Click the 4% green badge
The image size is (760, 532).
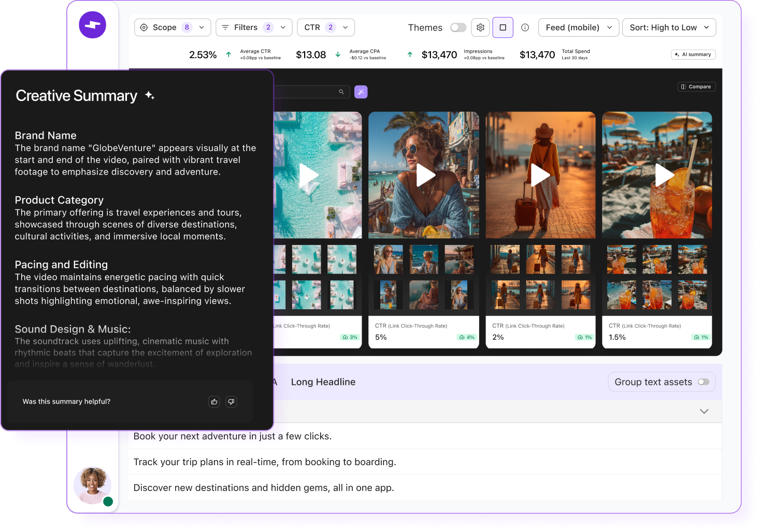tap(467, 337)
